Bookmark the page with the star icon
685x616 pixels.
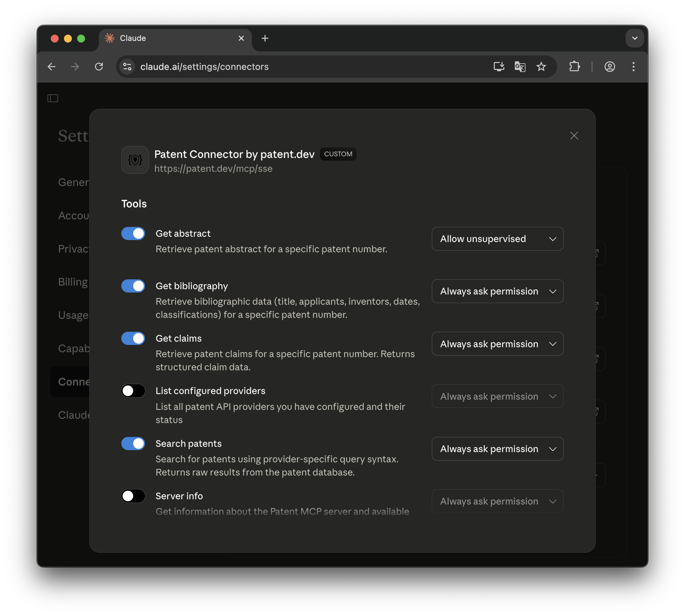pos(541,67)
